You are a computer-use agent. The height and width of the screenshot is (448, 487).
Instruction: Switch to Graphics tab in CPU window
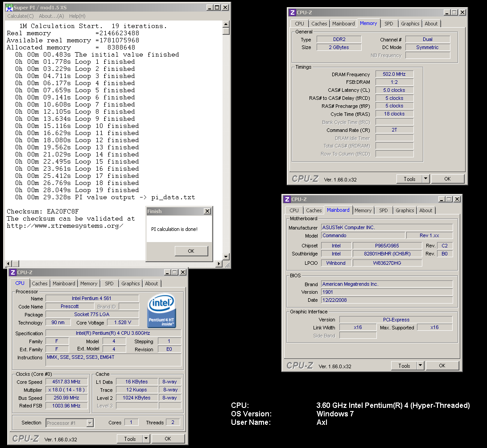tap(130, 284)
